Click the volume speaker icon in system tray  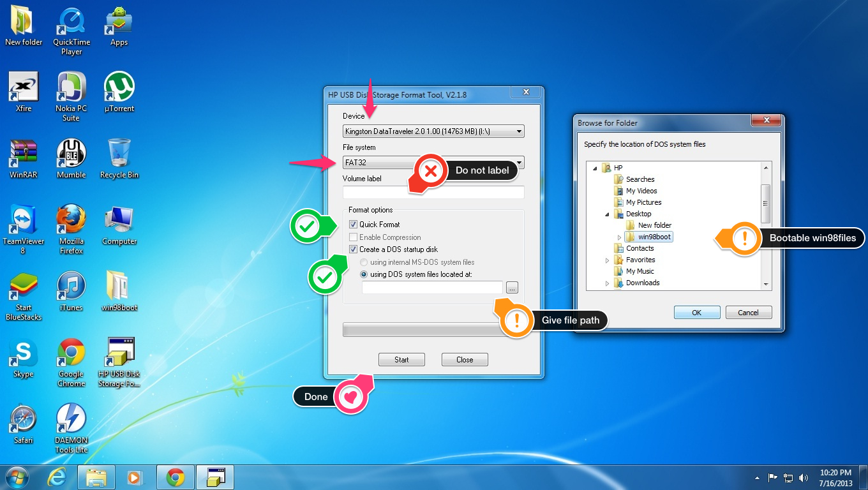tap(804, 477)
